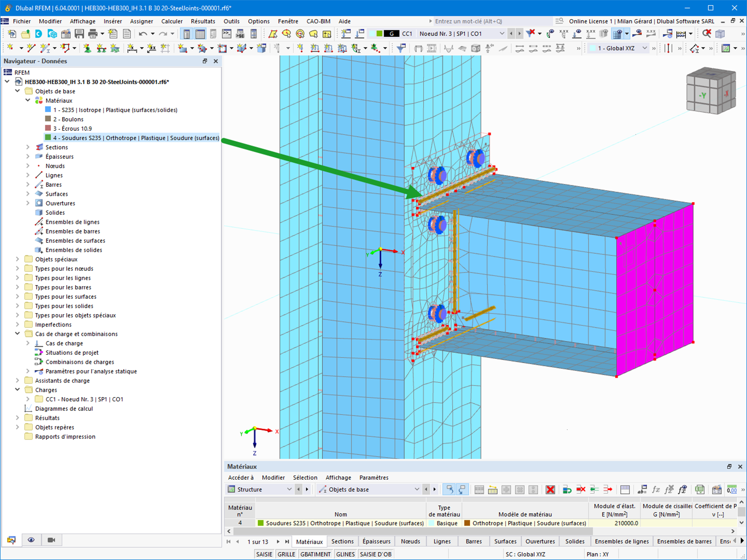
Task: Open the Calculer menu
Action: click(172, 21)
